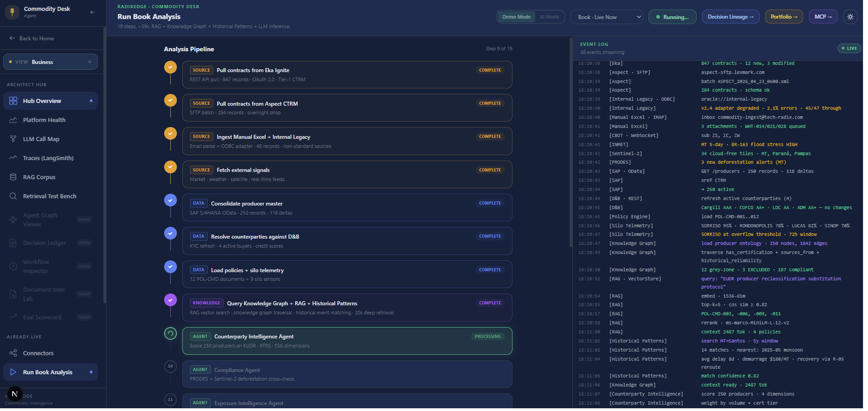Click the step 10 circle marker
868x411 pixels.
point(171,367)
